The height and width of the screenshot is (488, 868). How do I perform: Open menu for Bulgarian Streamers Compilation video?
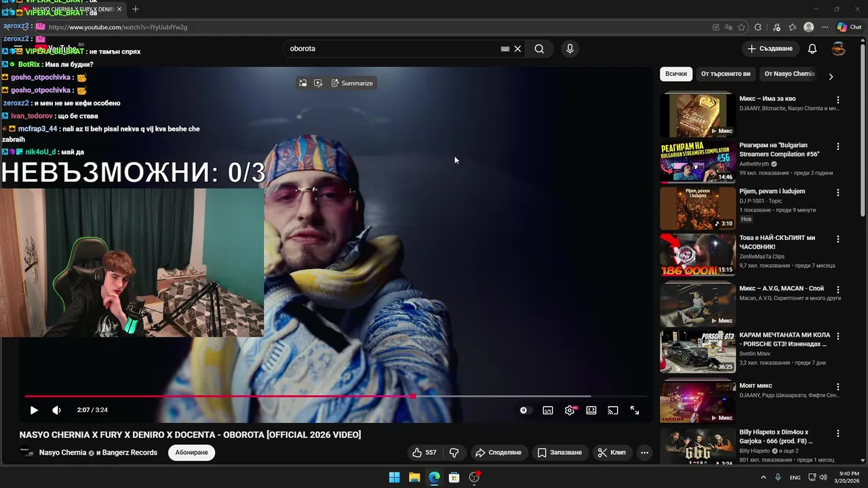pos(838,146)
